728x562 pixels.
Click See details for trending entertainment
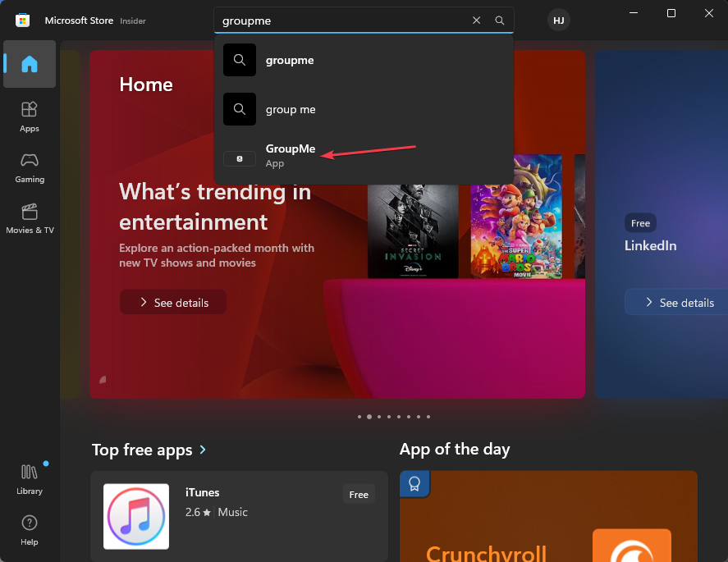click(x=173, y=302)
